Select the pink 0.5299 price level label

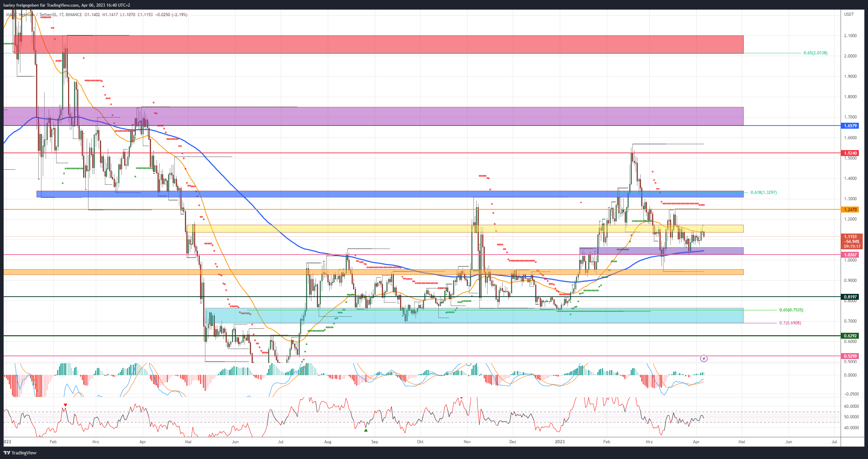pyautogui.click(x=850, y=356)
